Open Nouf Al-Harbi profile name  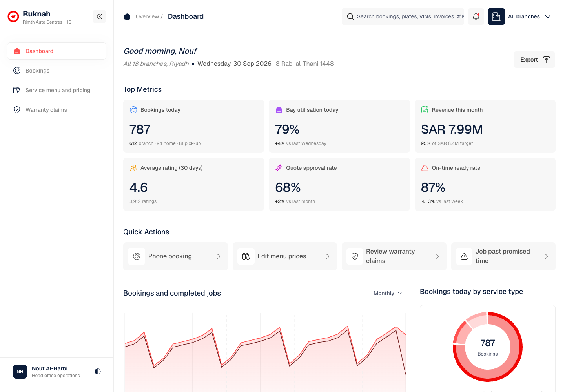(49, 368)
